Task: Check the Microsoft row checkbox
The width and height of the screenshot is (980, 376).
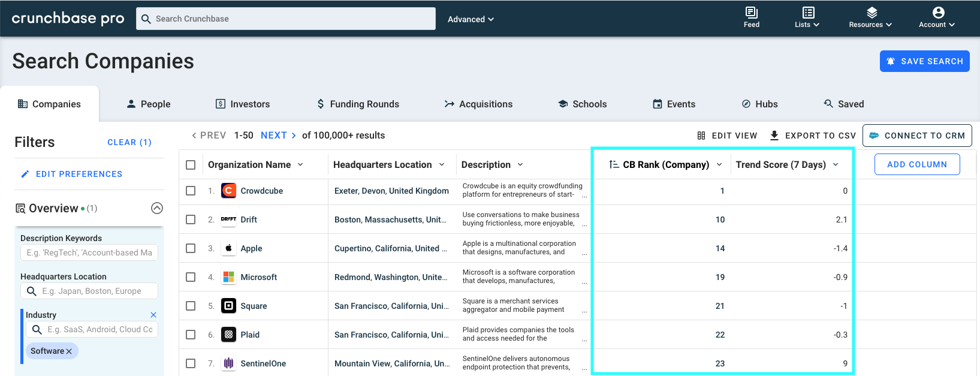Action: pyautogui.click(x=191, y=277)
